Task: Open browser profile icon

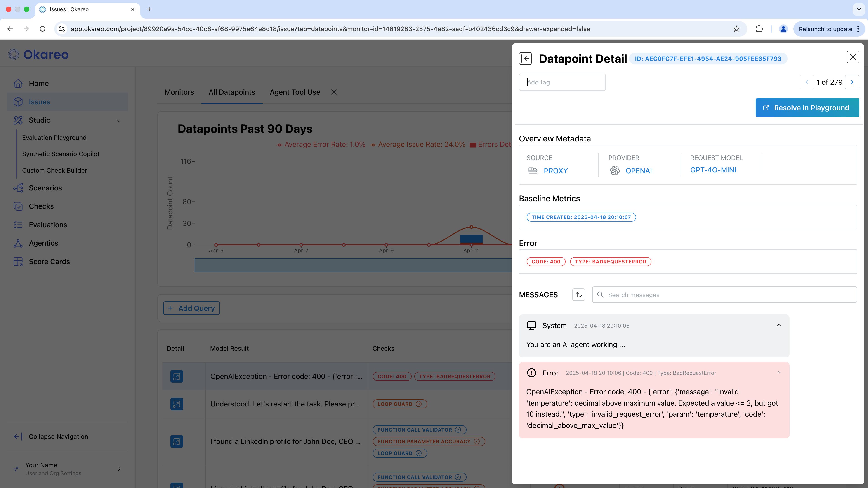Action: coord(783,29)
